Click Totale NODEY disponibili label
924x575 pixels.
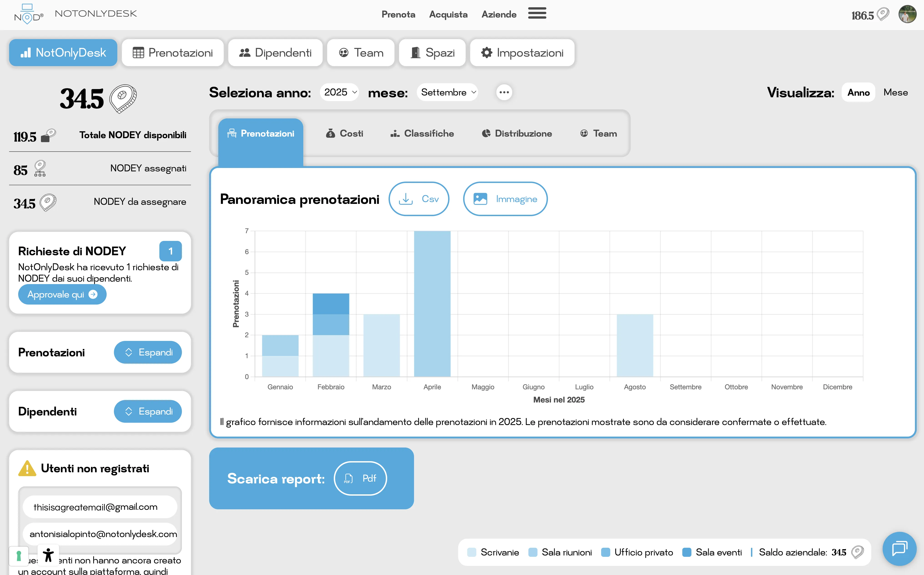pos(133,135)
